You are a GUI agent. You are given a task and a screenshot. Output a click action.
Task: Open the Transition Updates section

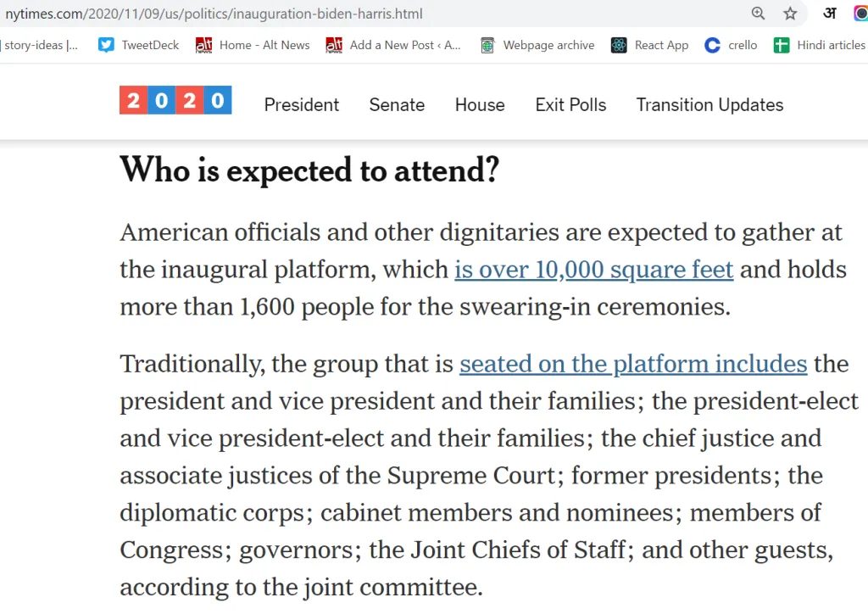(x=709, y=104)
